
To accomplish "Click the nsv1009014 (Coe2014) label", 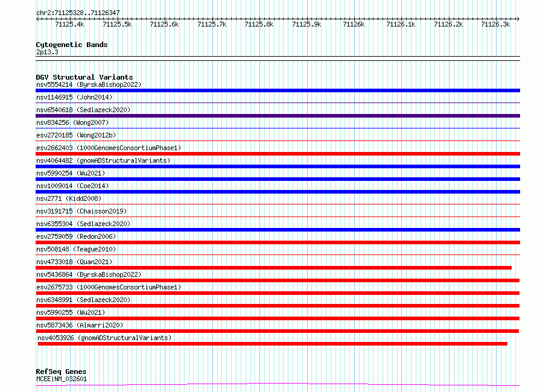I will click(x=72, y=186).
